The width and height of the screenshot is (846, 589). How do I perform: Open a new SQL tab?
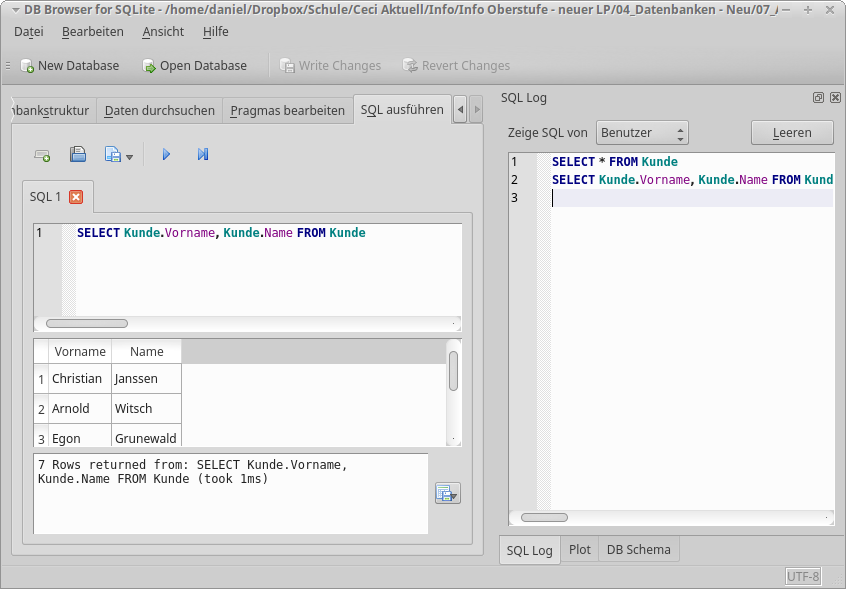42,154
